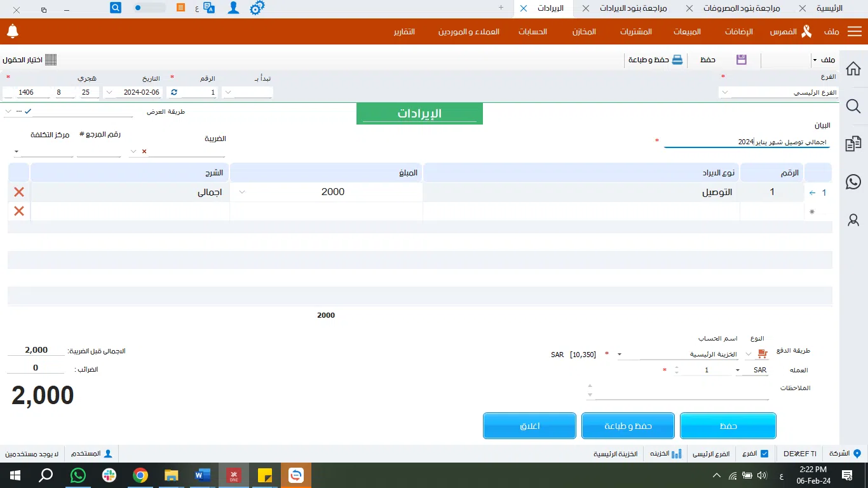Open the WhatsApp icon in sidebar
This screenshot has height=488, width=868.
click(x=853, y=182)
